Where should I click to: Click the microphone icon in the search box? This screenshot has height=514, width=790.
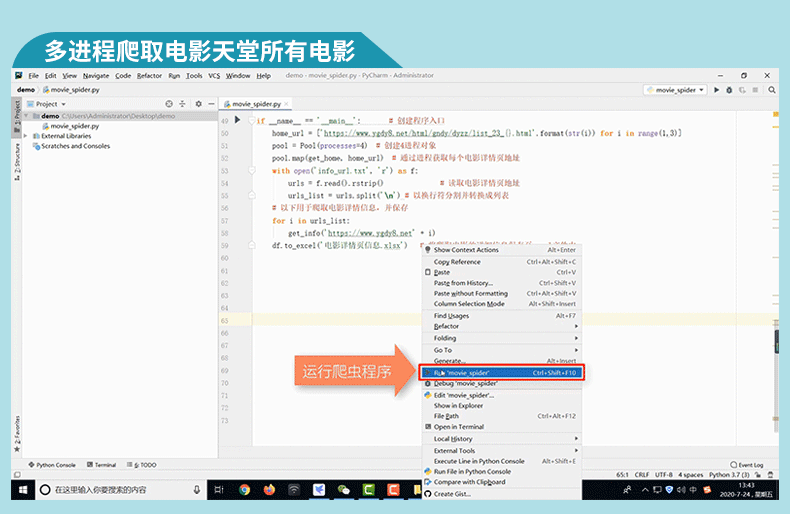click(196, 489)
